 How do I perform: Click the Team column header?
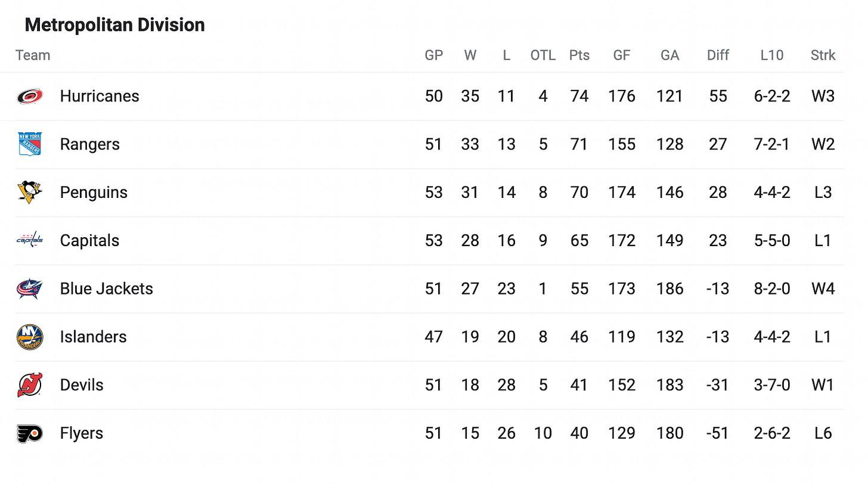click(33, 55)
